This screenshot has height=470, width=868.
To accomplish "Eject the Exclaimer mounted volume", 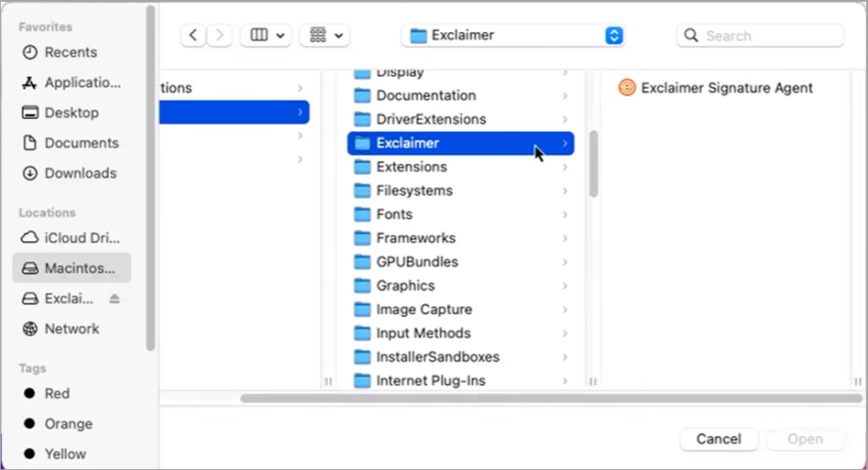I will click(x=115, y=299).
